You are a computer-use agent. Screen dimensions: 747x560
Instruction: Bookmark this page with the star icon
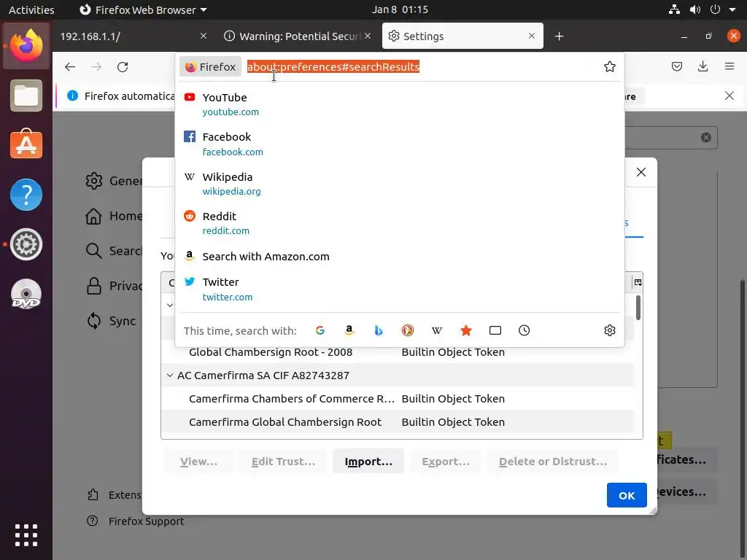tap(610, 66)
